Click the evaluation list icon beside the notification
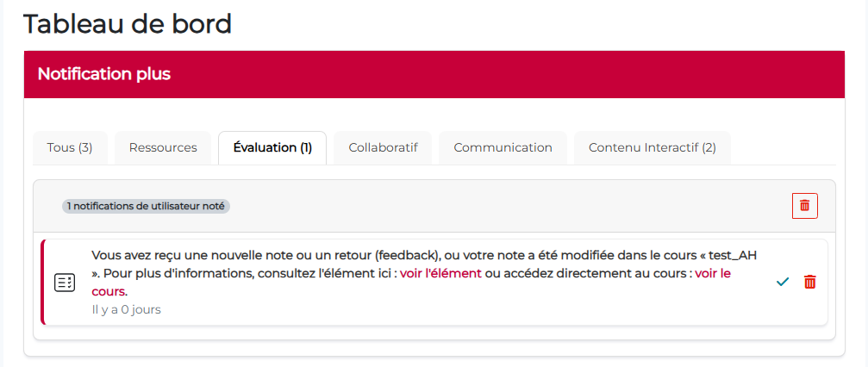This screenshot has width=868, height=367. pos(65,283)
